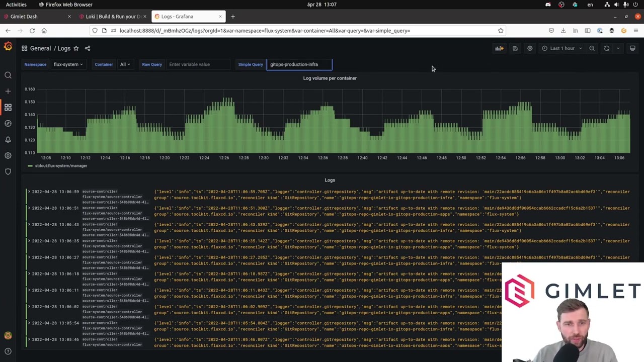Viewport: 644px width, 362px height.
Task: Open the Search dashboards magnifier icon
Action: [8, 75]
